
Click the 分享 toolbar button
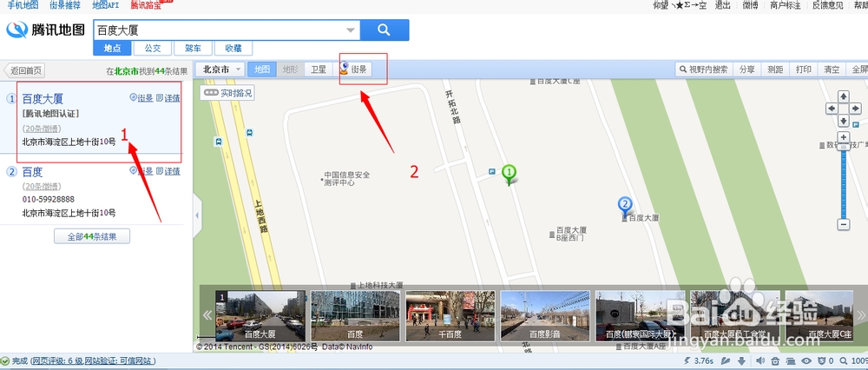point(746,69)
